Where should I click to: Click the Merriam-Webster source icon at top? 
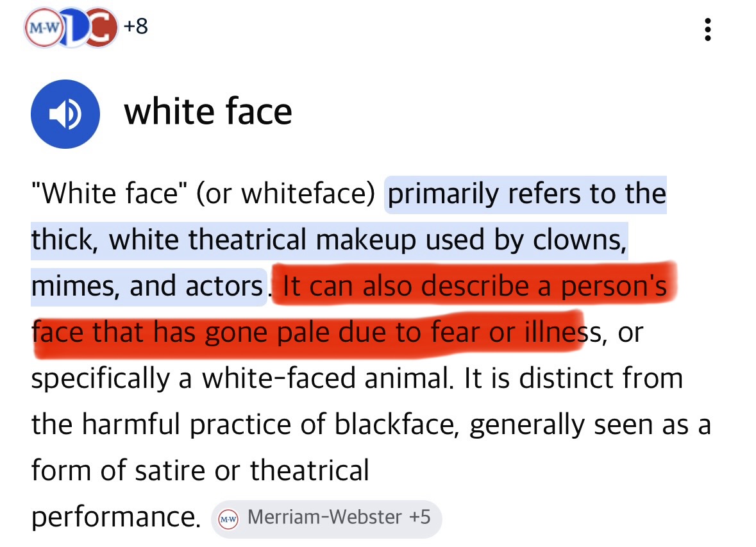click(x=43, y=29)
